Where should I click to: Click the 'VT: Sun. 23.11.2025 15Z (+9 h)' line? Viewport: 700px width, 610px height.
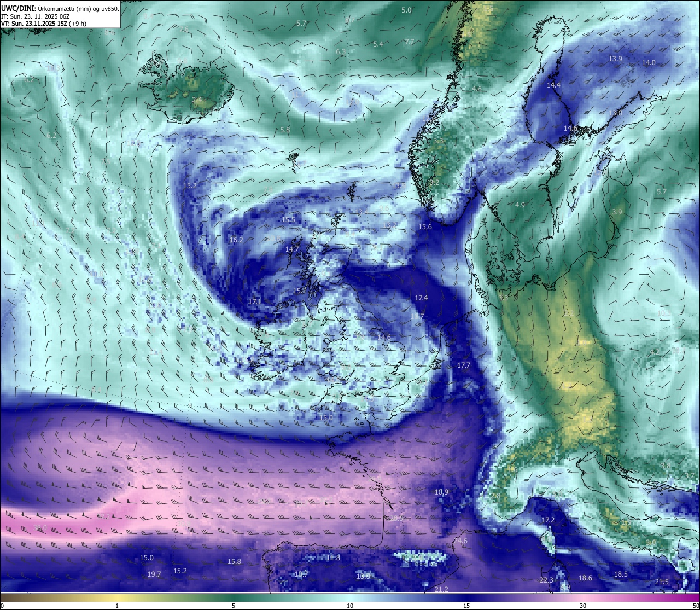click(x=44, y=24)
